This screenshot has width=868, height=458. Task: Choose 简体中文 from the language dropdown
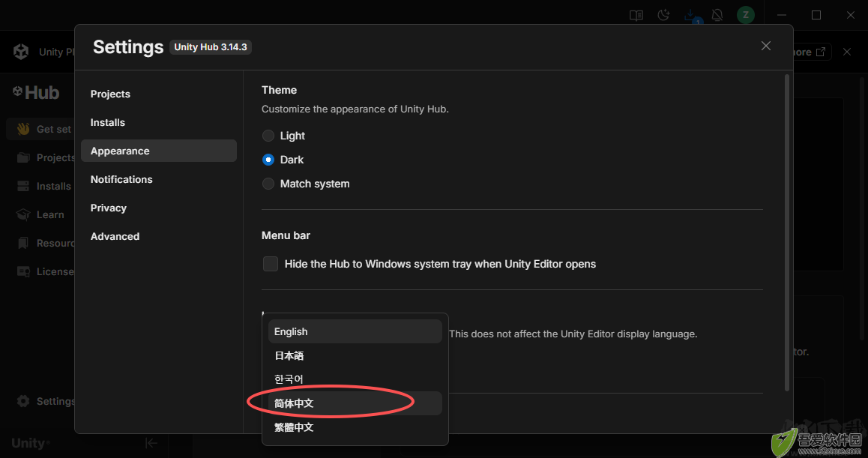pos(355,403)
